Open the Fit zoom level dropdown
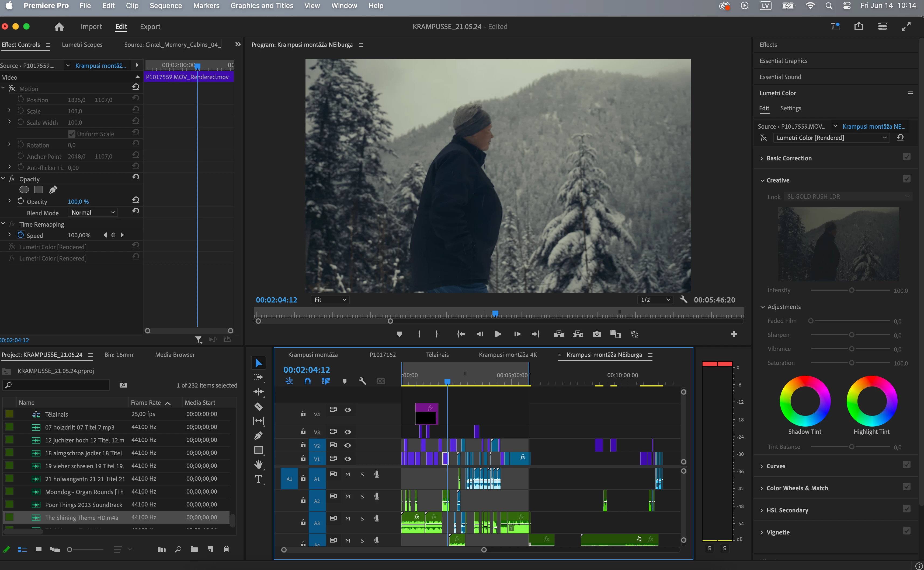924x570 pixels. pyautogui.click(x=330, y=300)
